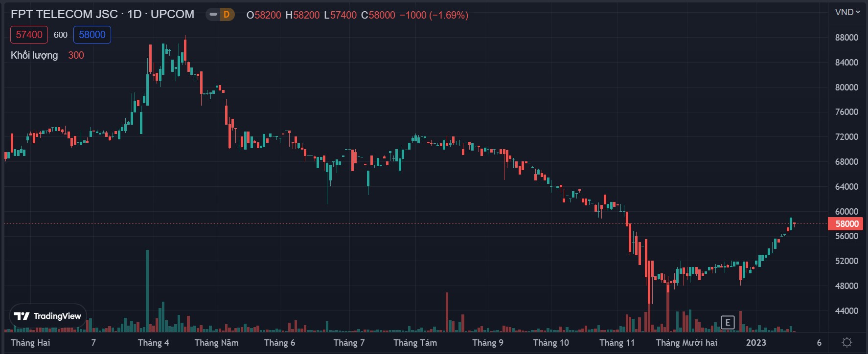This screenshot has width=868, height=354.
Task: Click the 72000 price axis label
Action: (846, 136)
